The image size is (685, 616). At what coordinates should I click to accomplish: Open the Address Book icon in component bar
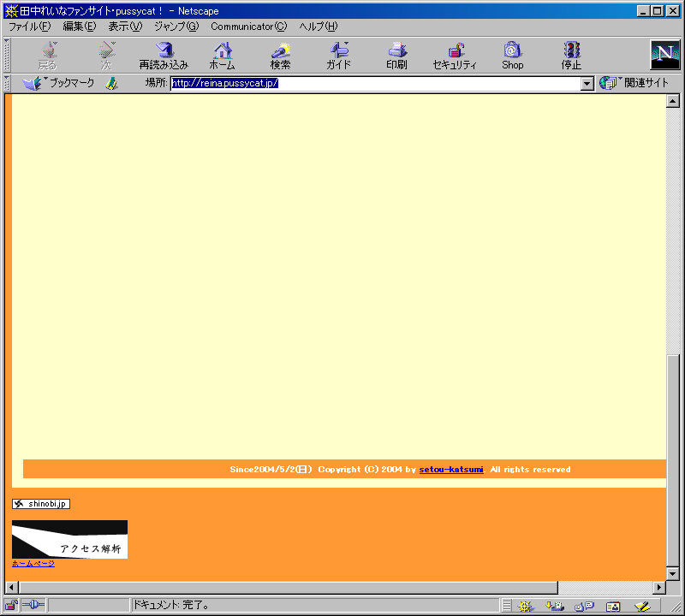click(x=613, y=606)
